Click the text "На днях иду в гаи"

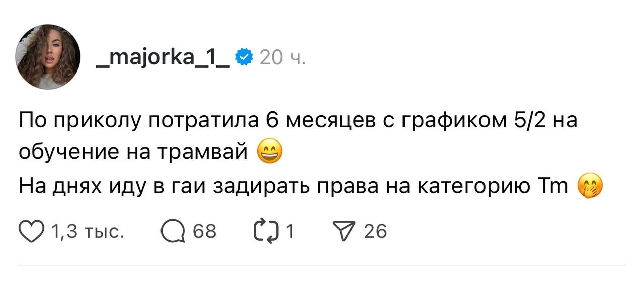point(113,186)
